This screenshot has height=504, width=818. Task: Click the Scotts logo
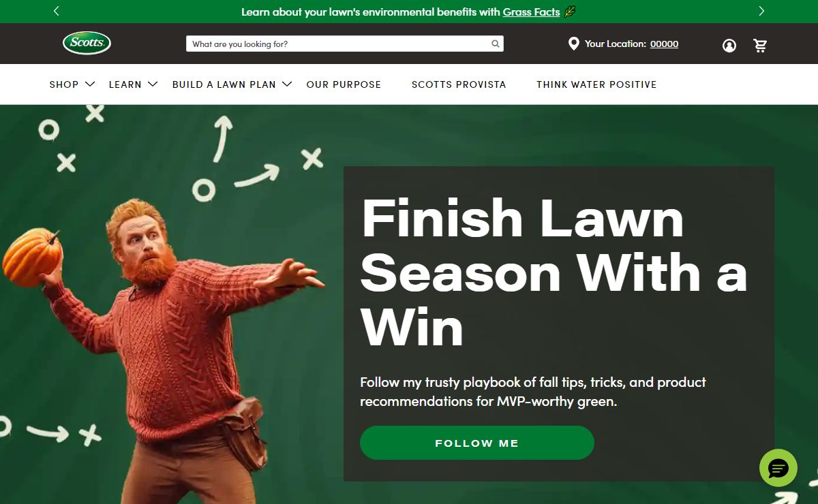(x=87, y=43)
